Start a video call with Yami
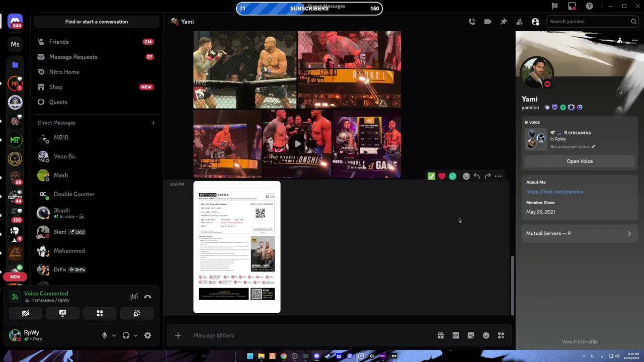This screenshot has width=644, height=362. pyautogui.click(x=488, y=22)
